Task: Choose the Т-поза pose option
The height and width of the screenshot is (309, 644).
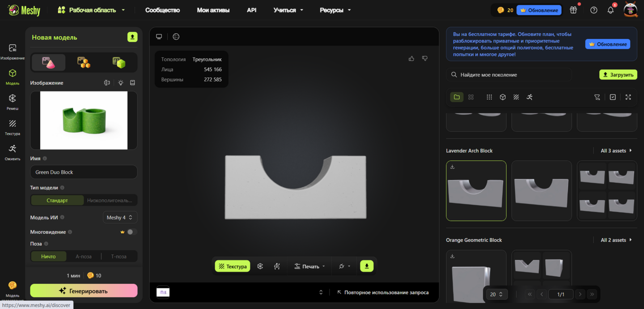Action: (119, 257)
